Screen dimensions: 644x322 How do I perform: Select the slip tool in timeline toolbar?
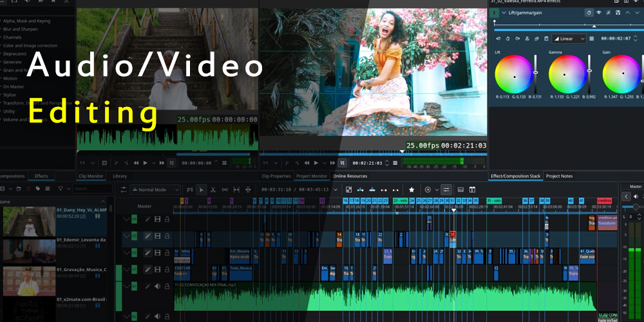coord(236,190)
